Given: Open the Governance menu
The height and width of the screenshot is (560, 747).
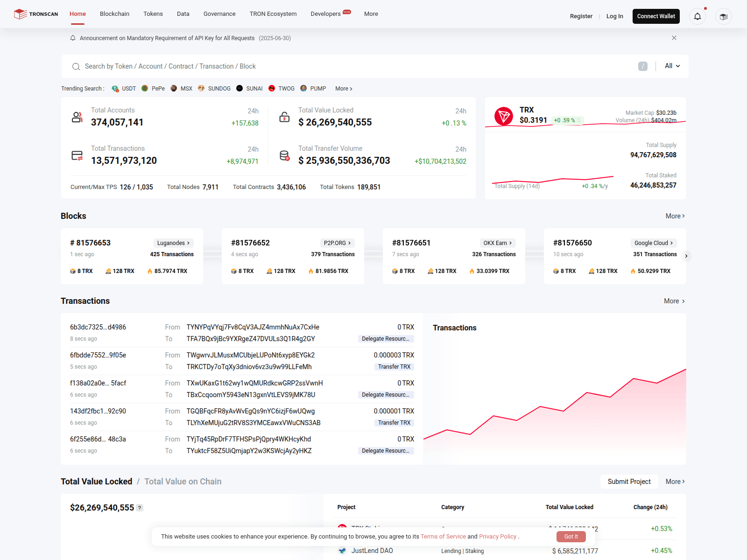Looking at the screenshot, I should click(x=219, y=14).
